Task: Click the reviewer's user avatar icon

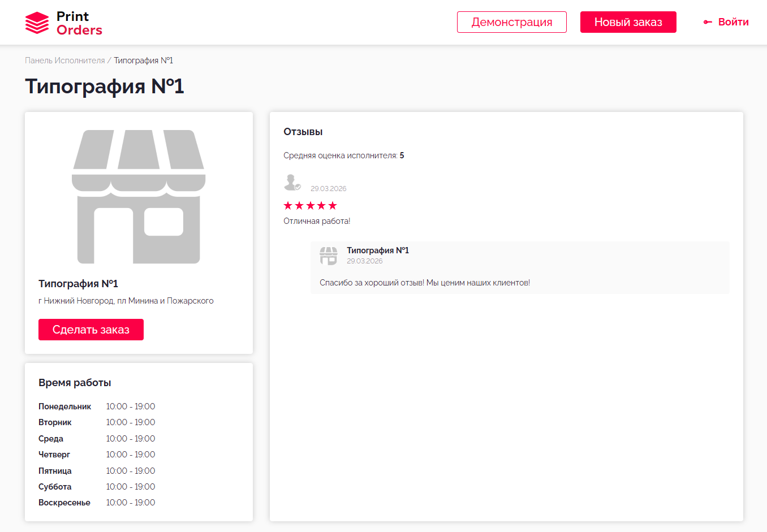Action: point(292,182)
